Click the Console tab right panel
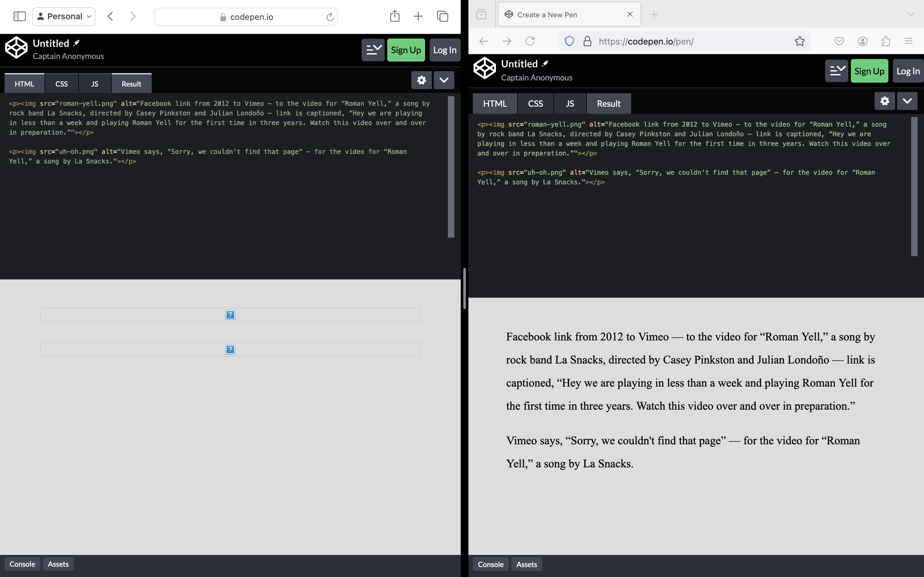 tap(491, 564)
